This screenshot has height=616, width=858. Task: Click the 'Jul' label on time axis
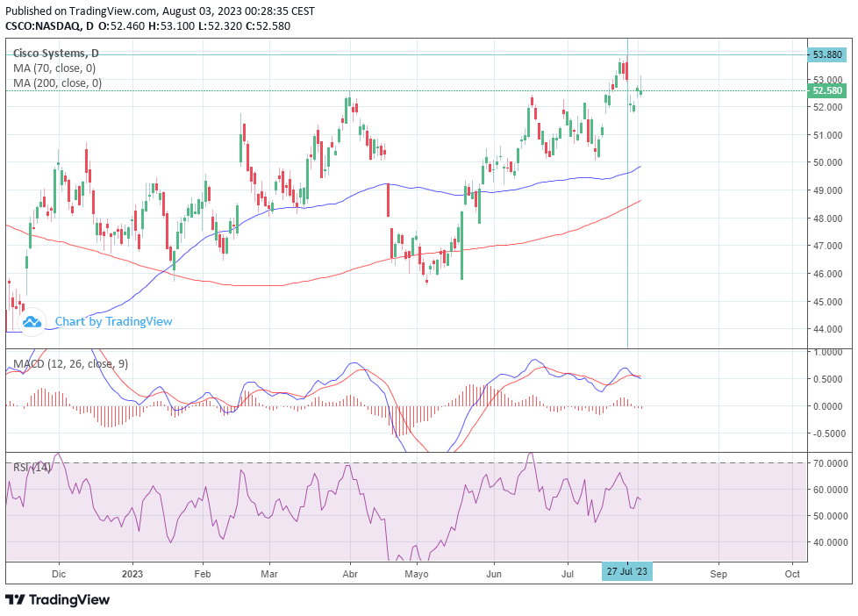(x=568, y=574)
